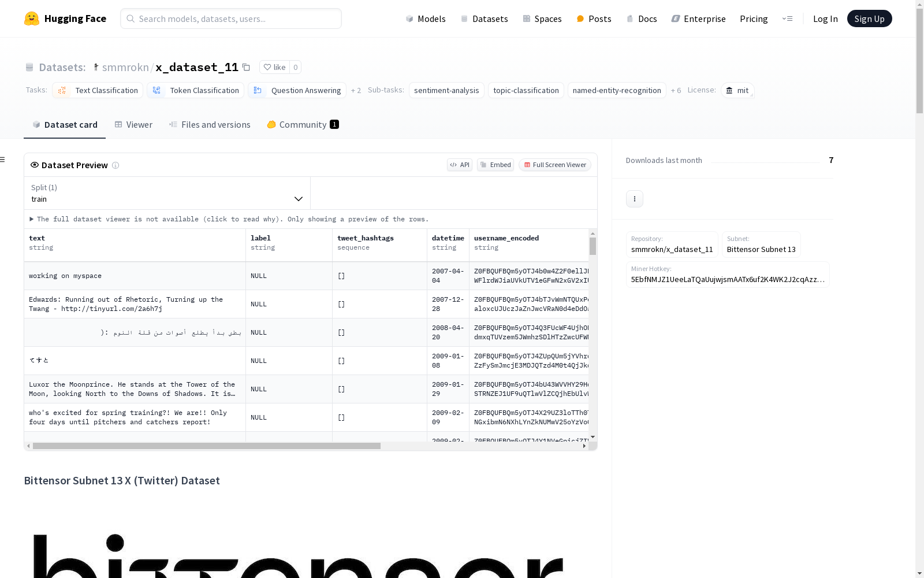924x578 pixels.
Task: Open the Datasets page
Action: (484, 18)
